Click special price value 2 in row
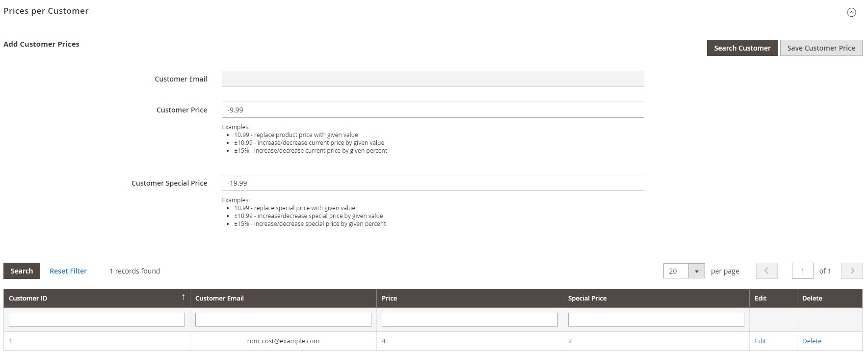Viewport: 868px width, 356px height. (x=570, y=341)
